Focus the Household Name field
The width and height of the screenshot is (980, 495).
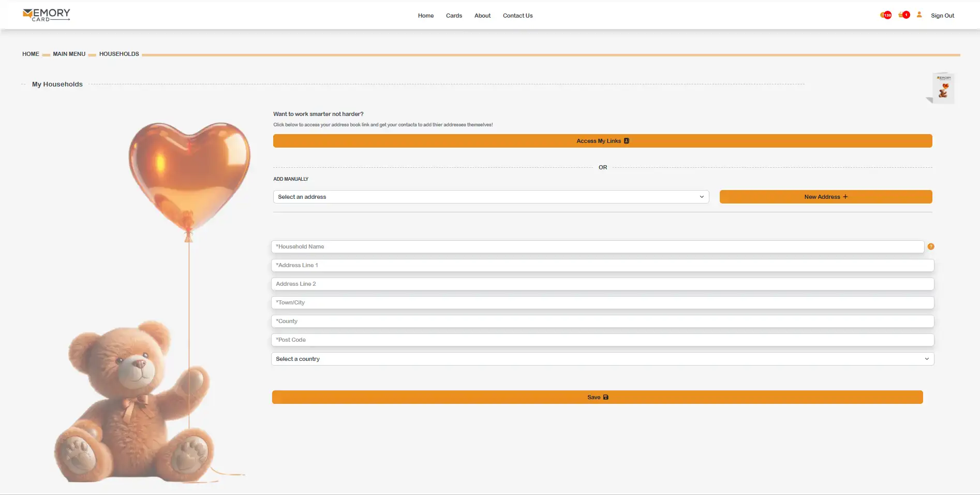tap(597, 246)
